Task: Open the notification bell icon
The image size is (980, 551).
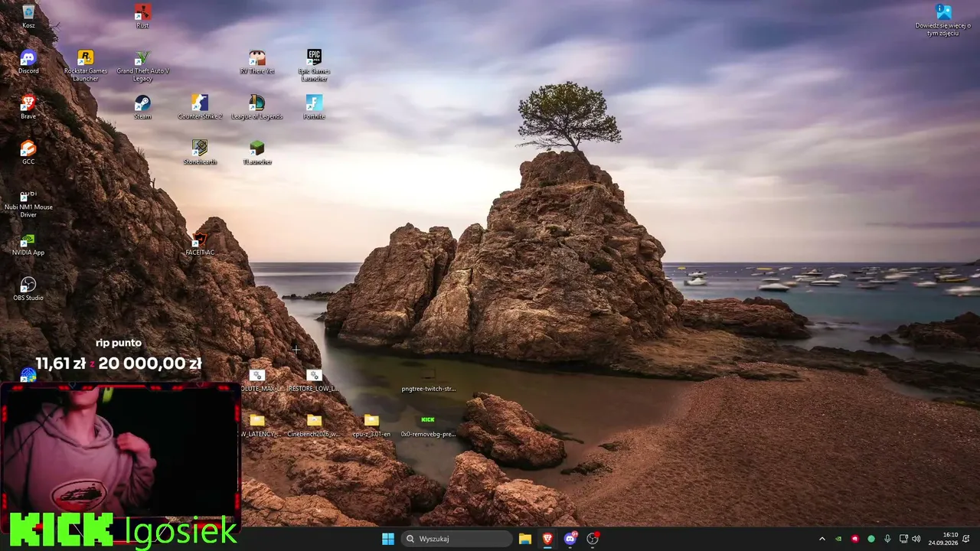Action: (x=967, y=539)
